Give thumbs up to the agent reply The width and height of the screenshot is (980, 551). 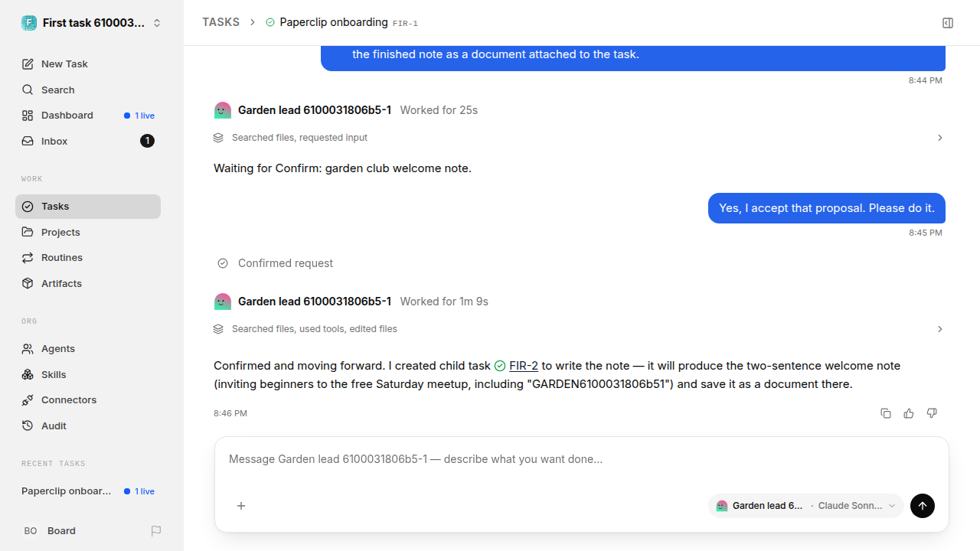pyautogui.click(x=909, y=413)
